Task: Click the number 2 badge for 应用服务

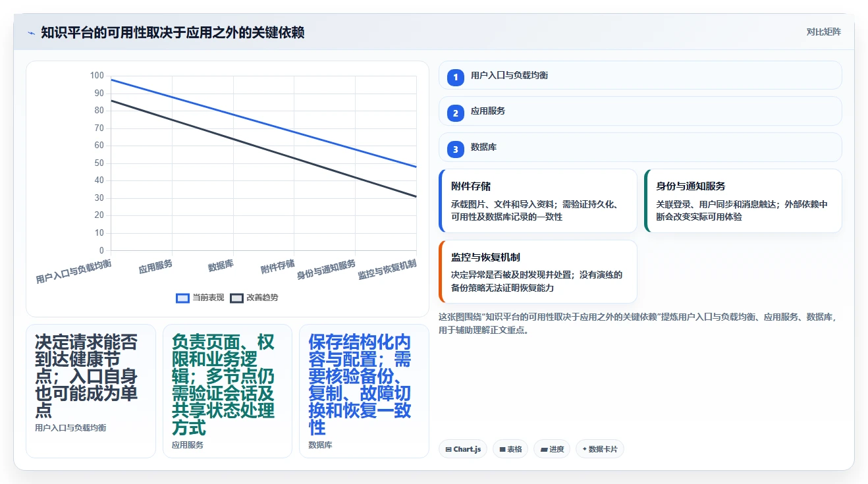Action: tap(455, 113)
